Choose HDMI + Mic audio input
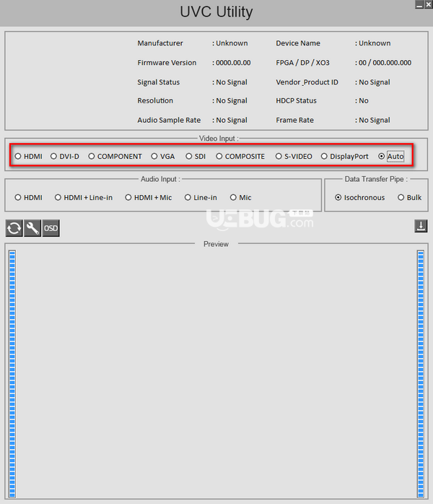The image size is (433, 504). tap(149, 197)
